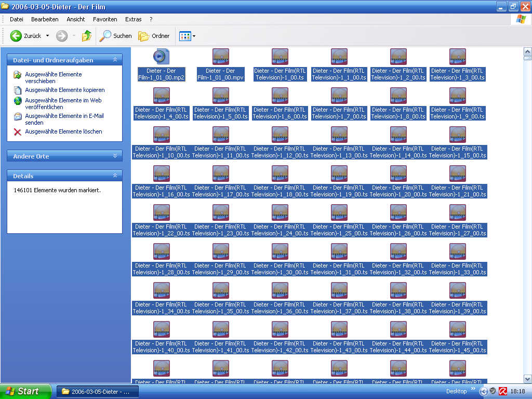The height and width of the screenshot is (399, 532).
Task: Open the Zurück history dropdown arrow
Action: (47, 36)
